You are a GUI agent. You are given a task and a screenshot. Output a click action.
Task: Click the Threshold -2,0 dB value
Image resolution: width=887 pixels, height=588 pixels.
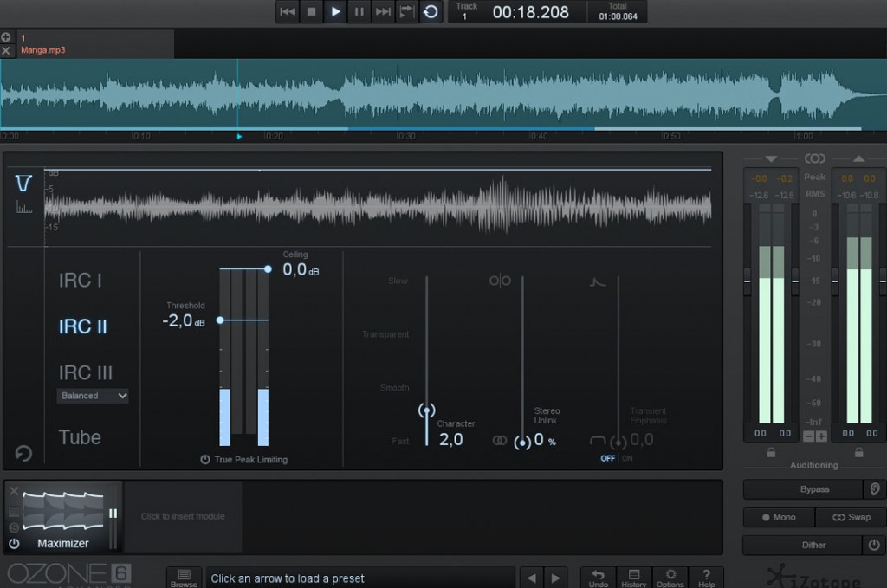[184, 321]
